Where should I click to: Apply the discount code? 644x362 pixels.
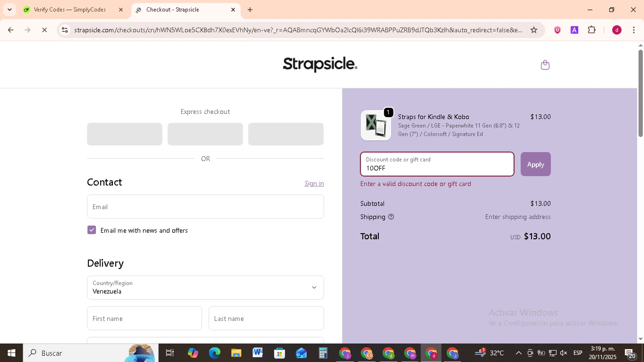535,164
